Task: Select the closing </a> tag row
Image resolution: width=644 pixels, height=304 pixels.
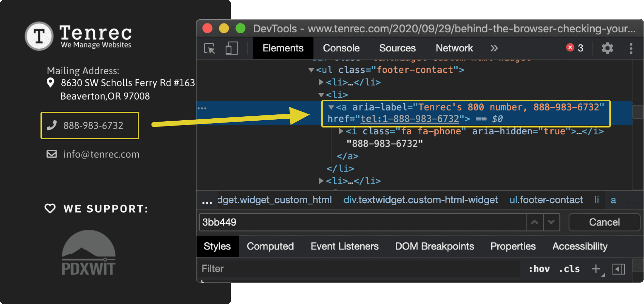Action: [347, 156]
